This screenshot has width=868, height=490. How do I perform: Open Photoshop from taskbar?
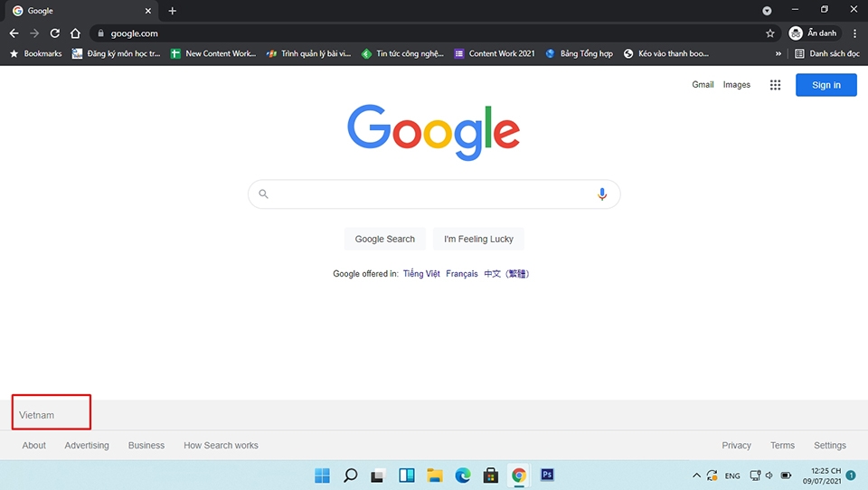547,475
